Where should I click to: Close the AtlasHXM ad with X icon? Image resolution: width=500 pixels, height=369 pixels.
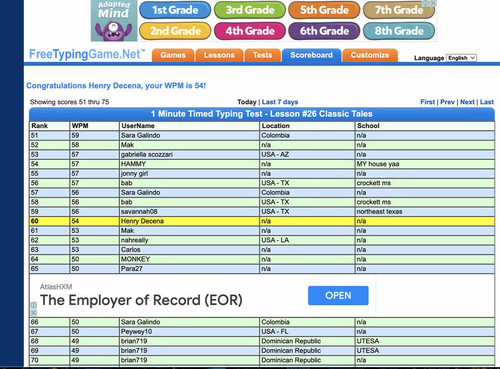click(x=34, y=313)
